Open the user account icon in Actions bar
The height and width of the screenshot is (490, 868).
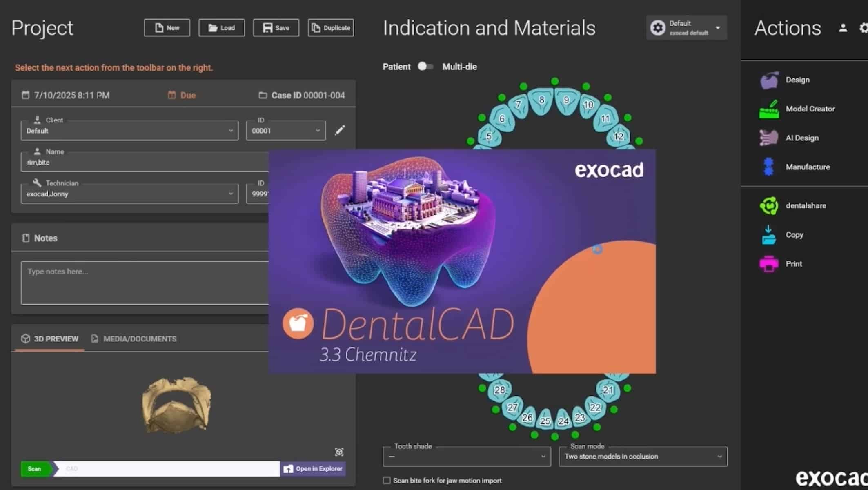pos(843,28)
